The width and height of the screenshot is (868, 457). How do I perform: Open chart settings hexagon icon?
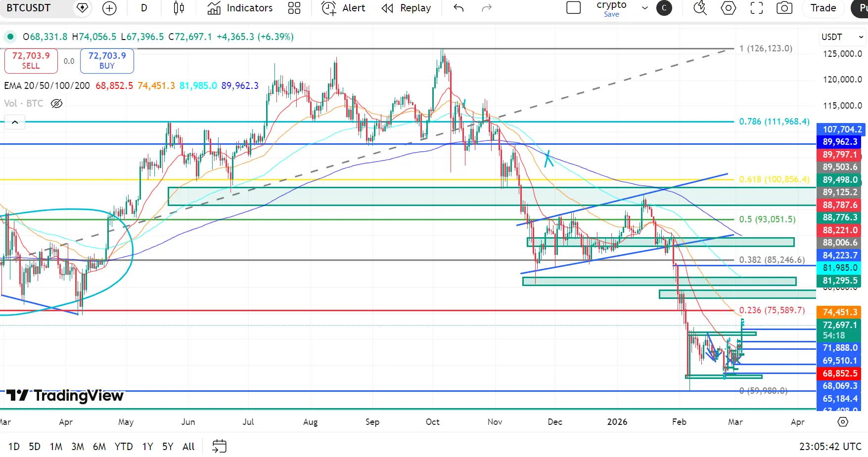pyautogui.click(x=729, y=8)
